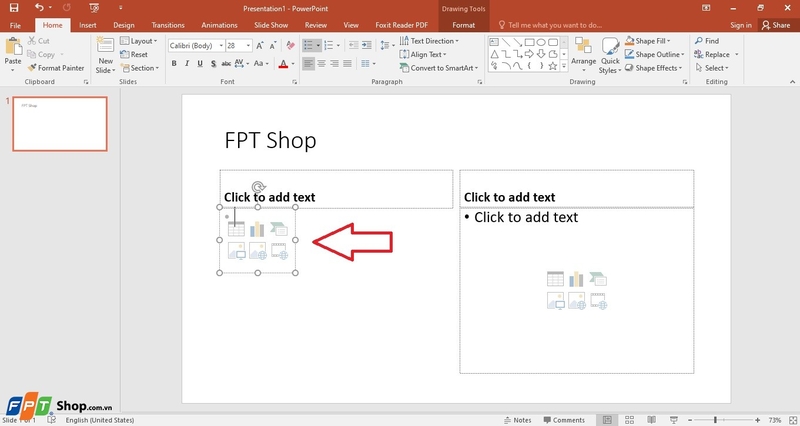The width and height of the screenshot is (800, 426).
Task: Click the Undo arrow in the quick access toolbar
Action: click(39, 8)
